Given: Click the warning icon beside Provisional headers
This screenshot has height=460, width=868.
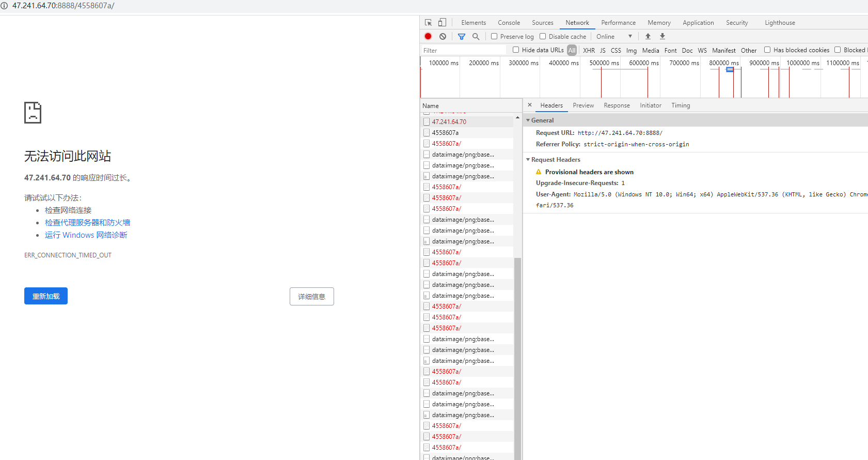Looking at the screenshot, I should tap(539, 172).
